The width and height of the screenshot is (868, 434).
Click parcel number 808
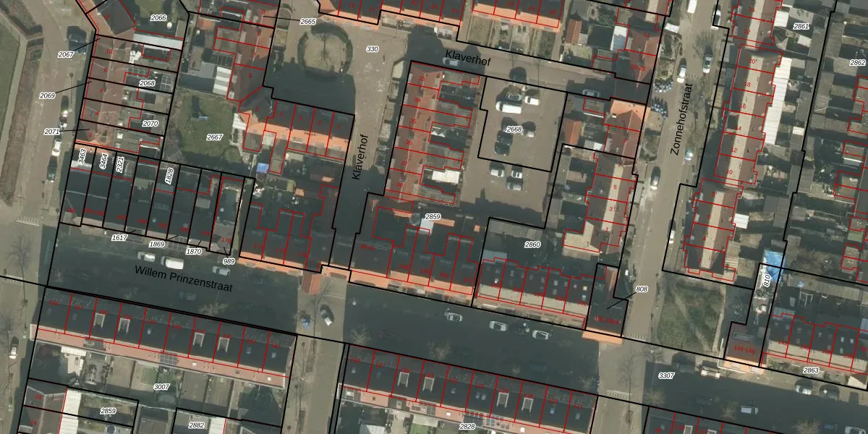[x=642, y=289]
